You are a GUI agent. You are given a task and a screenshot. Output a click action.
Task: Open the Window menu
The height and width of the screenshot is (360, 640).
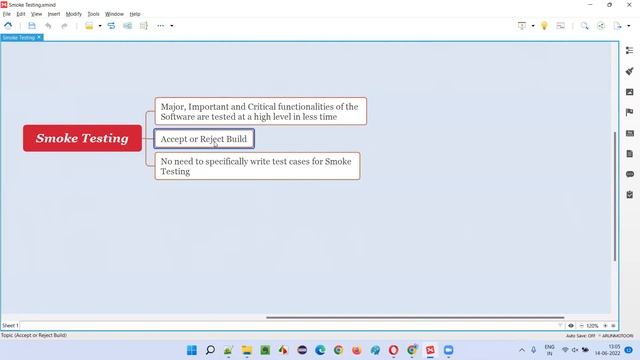pos(114,14)
